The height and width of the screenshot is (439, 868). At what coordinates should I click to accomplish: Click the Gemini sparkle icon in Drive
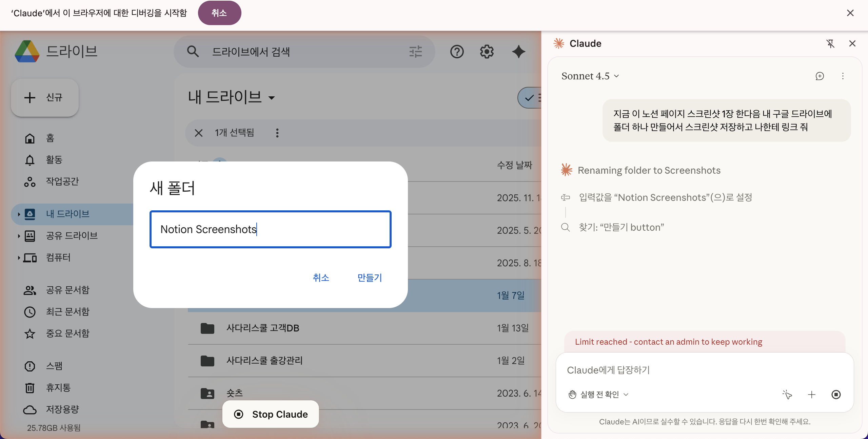[518, 52]
